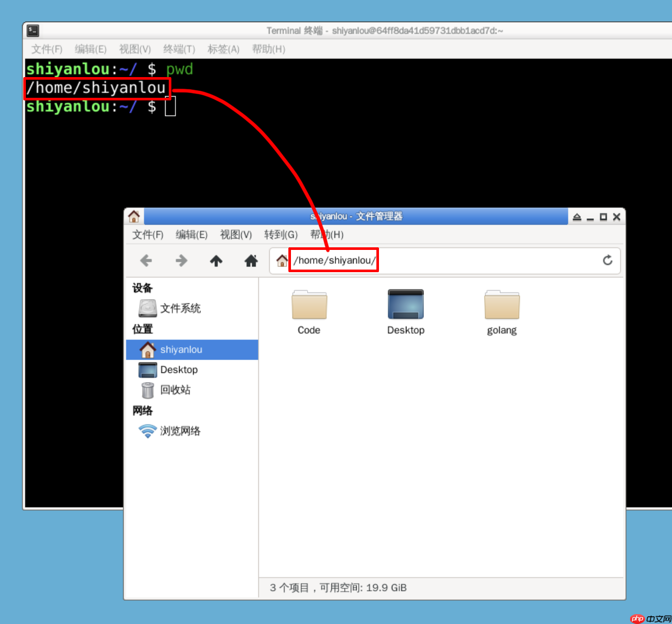Open the 转到(G) menu in file manager

[x=280, y=234]
